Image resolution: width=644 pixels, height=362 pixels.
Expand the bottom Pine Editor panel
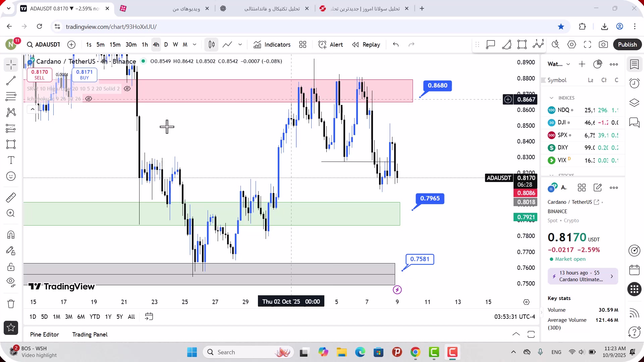click(516, 334)
